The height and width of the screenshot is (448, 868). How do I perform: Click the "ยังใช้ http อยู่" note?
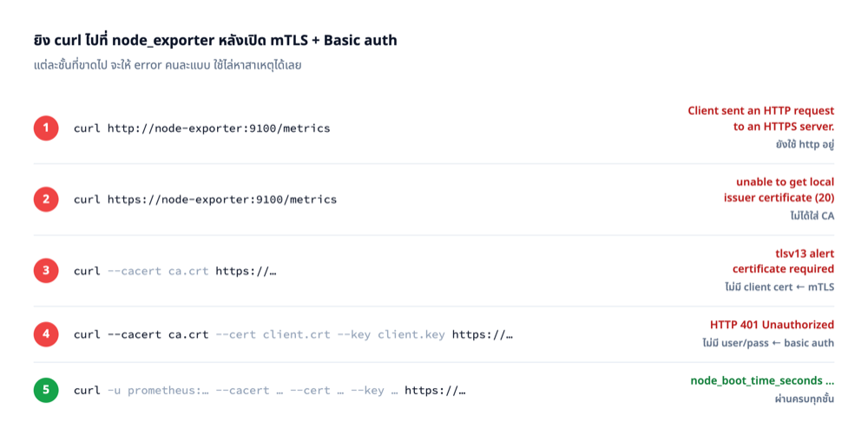point(805,144)
